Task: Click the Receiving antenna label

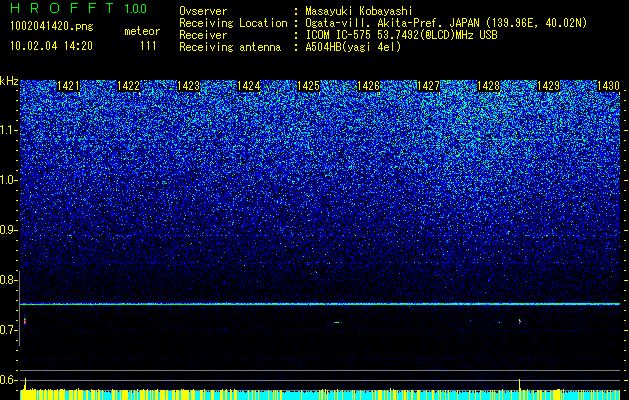Action: coord(230,47)
